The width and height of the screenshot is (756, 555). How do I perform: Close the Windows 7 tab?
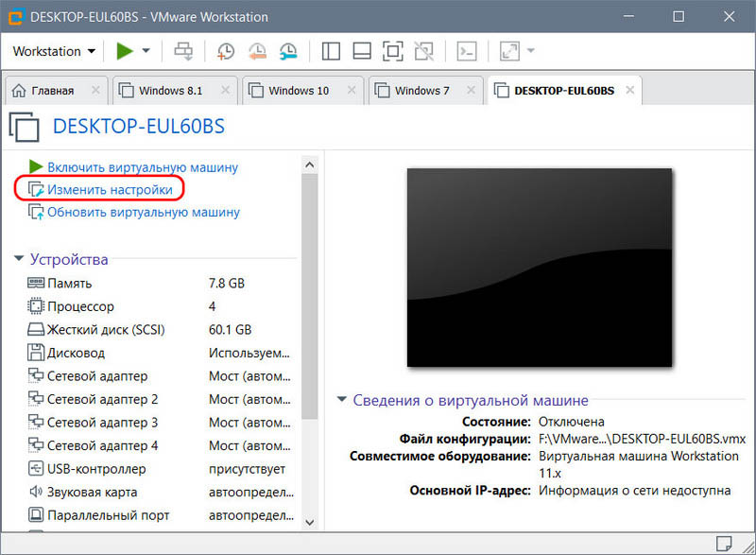click(x=471, y=90)
